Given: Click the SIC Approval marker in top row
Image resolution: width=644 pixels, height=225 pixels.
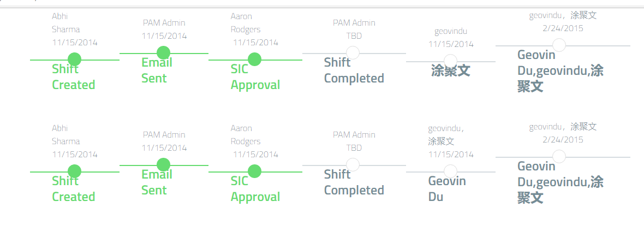Looking at the screenshot, I should pos(254,59).
